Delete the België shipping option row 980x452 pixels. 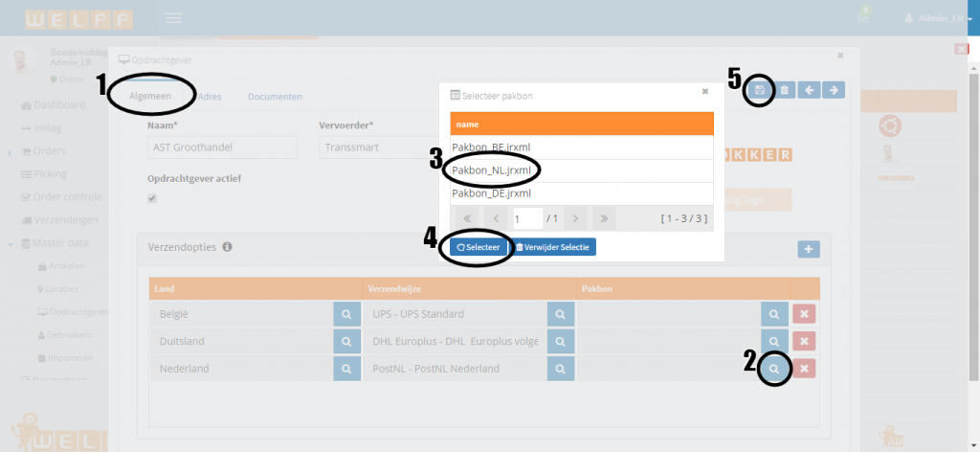tap(805, 314)
